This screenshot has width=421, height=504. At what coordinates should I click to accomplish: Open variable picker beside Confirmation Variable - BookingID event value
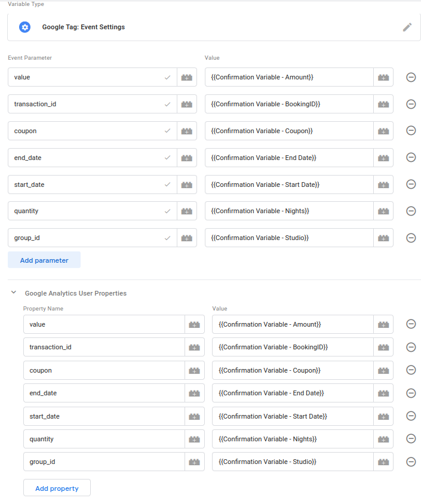[x=383, y=104]
